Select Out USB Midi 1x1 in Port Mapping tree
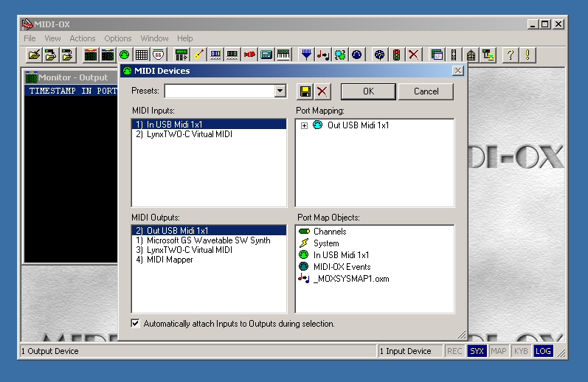 [358, 125]
